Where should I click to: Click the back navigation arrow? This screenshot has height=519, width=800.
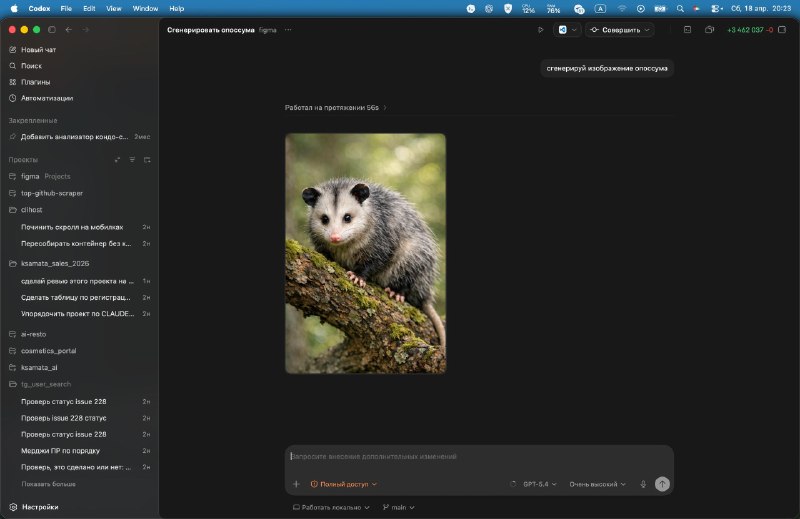(68, 30)
